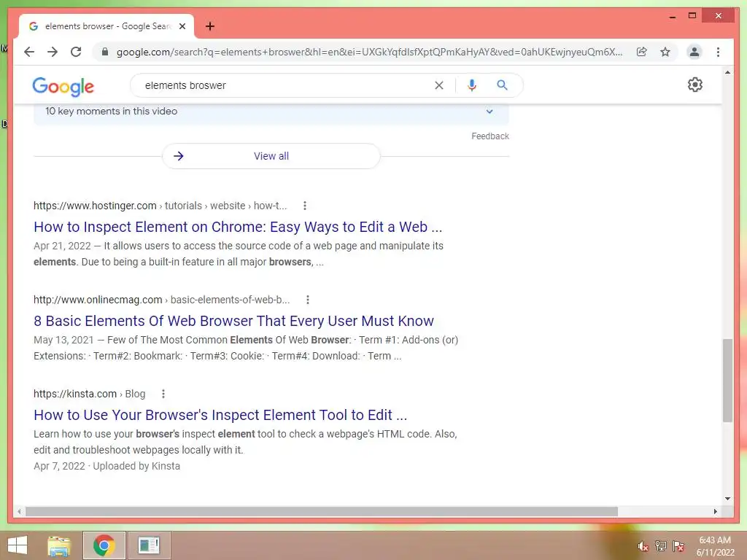747x560 pixels.
Task: Send Feedback on video results
Action: (490, 136)
